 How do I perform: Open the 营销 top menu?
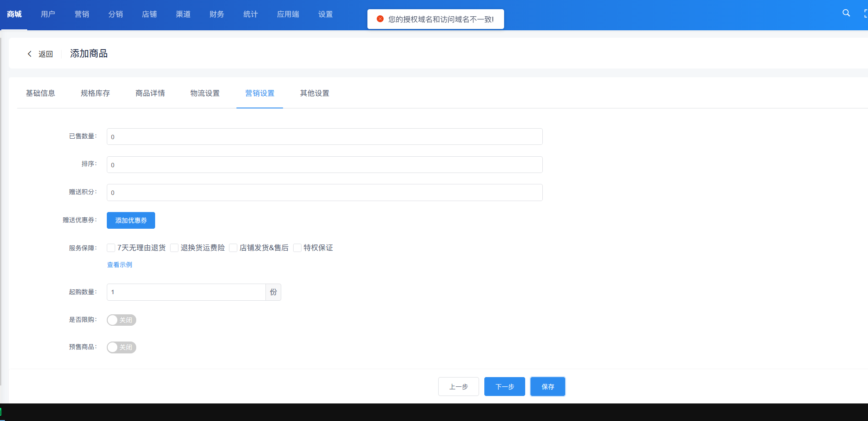click(82, 14)
